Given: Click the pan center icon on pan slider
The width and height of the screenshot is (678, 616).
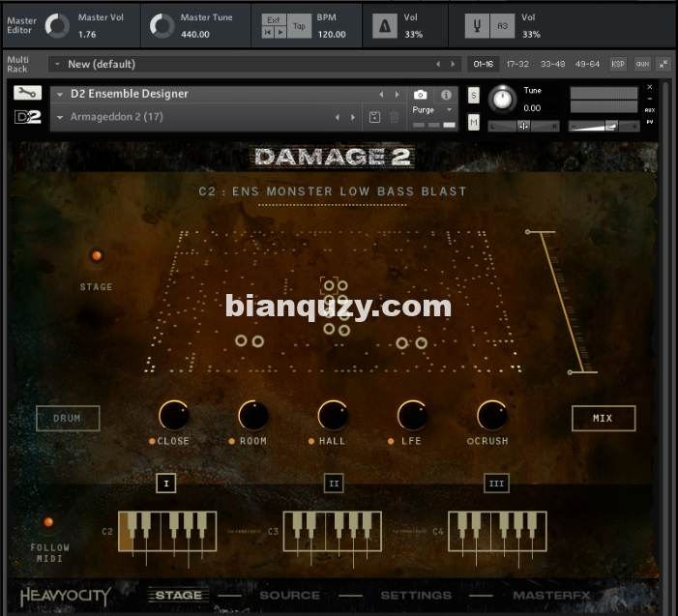Looking at the screenshot, I should (523, 127).
